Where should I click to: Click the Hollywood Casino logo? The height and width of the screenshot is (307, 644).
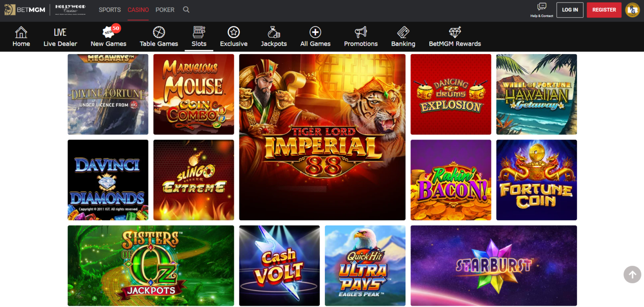pos(70,10)
